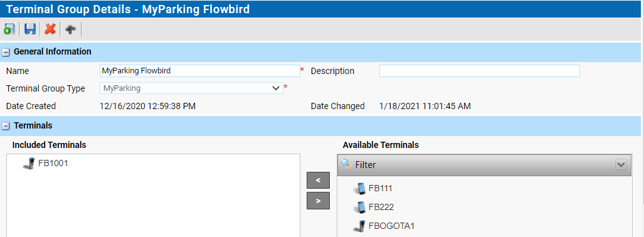The image size is (644, 237).
Task: Select FB222 in Available Terminals list
Action: 381,207
